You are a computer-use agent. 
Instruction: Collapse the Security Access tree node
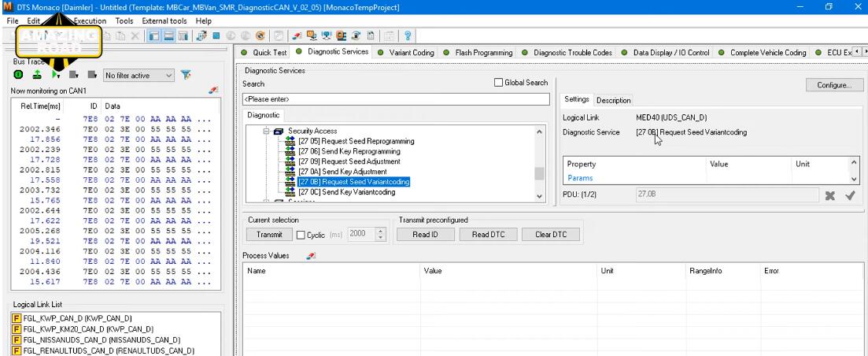[x=266, y=132]
